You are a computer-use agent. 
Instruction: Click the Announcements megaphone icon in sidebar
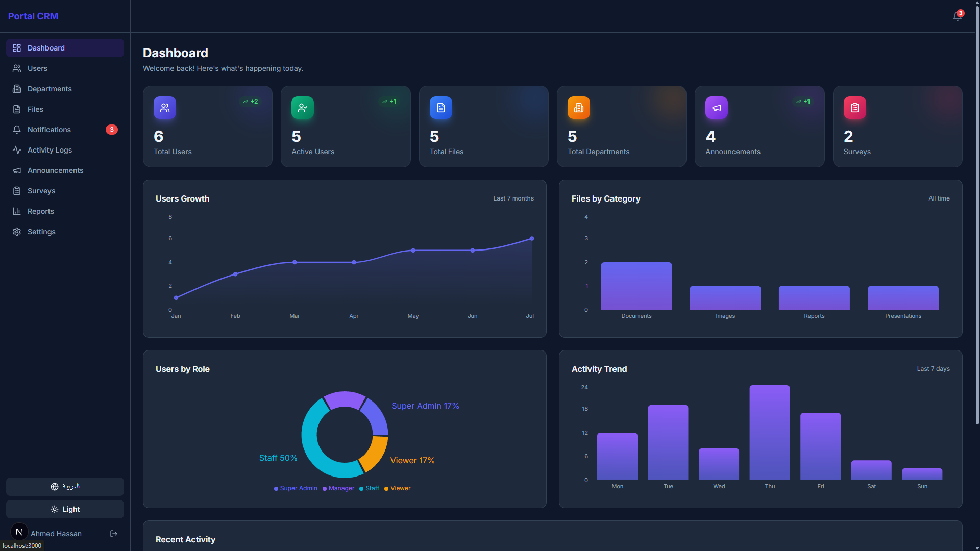17,170
